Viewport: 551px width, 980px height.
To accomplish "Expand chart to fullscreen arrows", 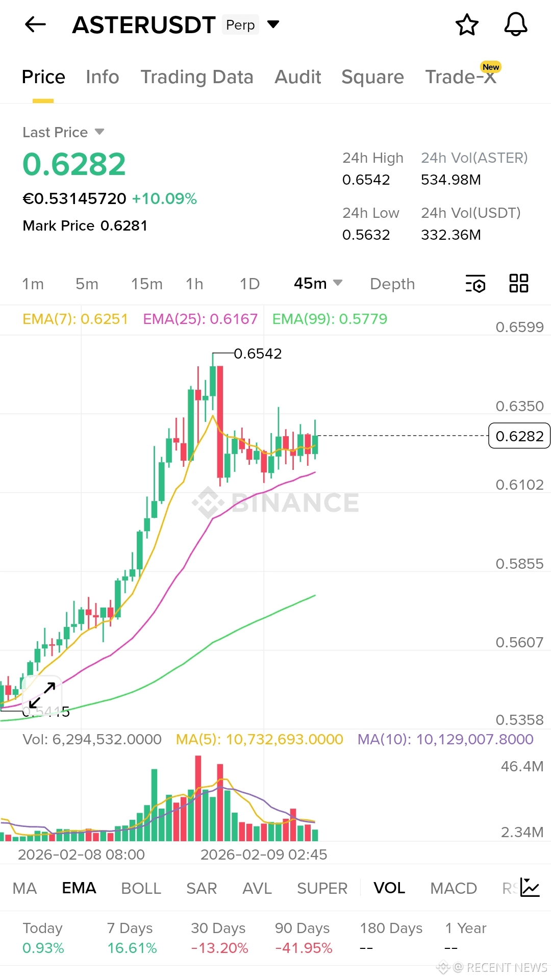I will click(x=42, y=695).
